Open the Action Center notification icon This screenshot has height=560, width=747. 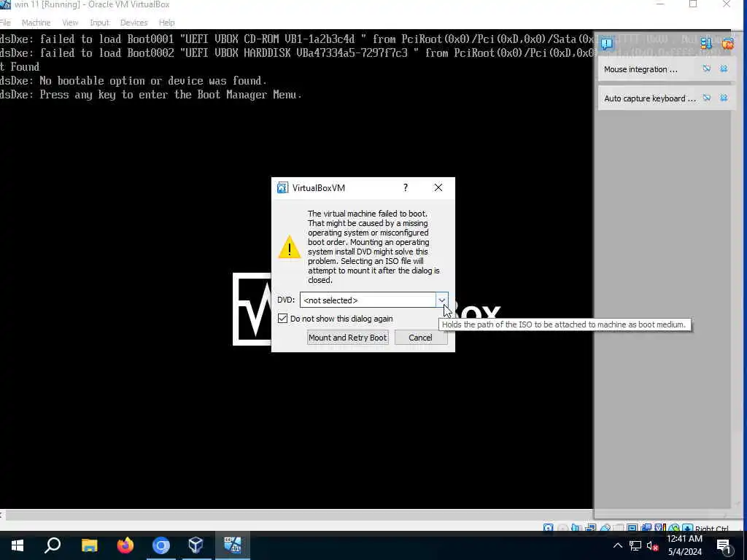tap(724, 546)
